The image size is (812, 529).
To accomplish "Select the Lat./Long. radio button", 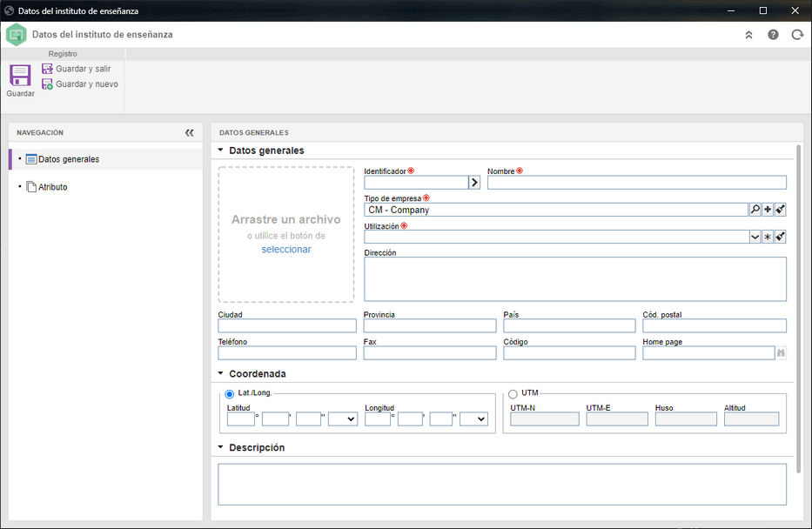I will pos(230,394).
